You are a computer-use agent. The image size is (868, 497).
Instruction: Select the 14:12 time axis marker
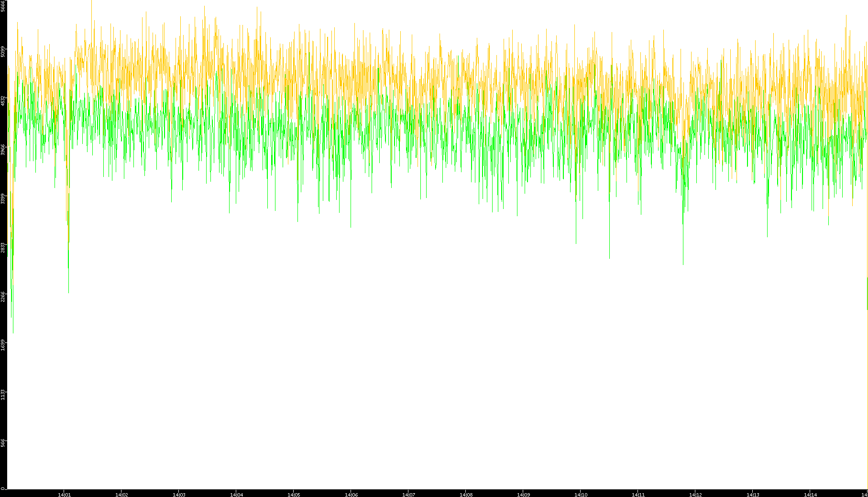click(x=695, y=495)
